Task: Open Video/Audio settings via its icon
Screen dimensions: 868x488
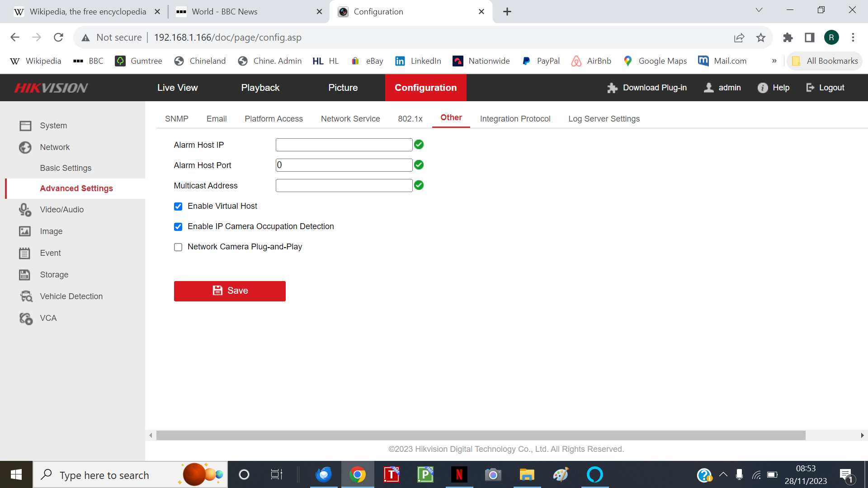Action: pyautogui.click(x=25, y=210)
